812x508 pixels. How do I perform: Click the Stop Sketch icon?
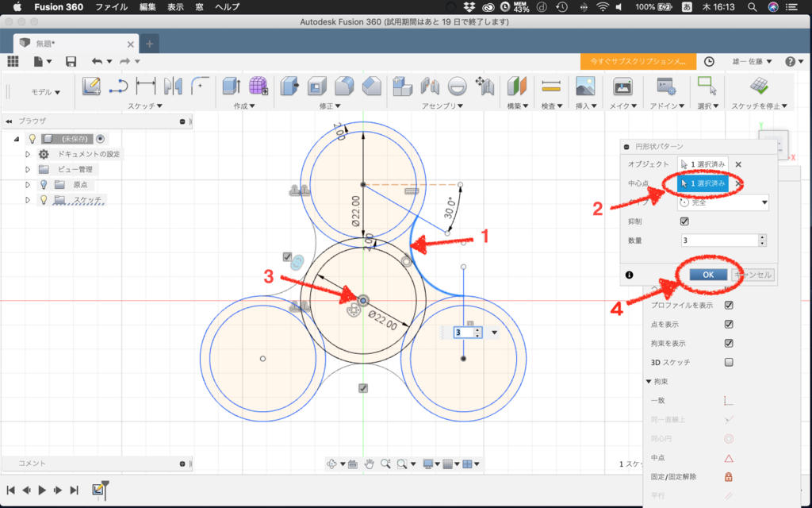[x=759, y=86]
